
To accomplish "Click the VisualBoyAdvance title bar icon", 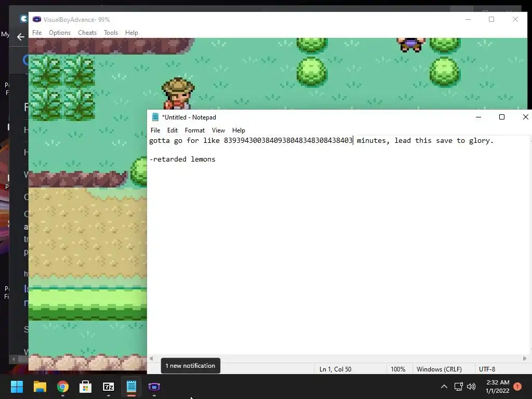I will point(37,19).
